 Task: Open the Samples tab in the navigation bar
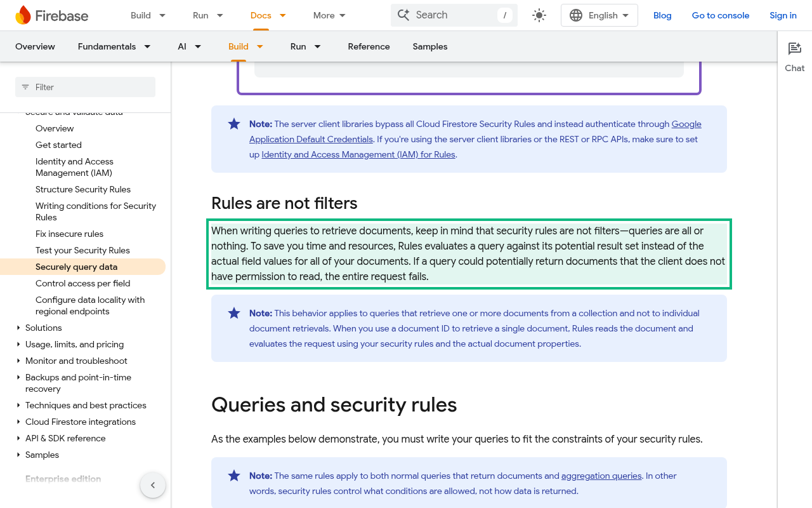pyautogui.click(x=430, y=46)
